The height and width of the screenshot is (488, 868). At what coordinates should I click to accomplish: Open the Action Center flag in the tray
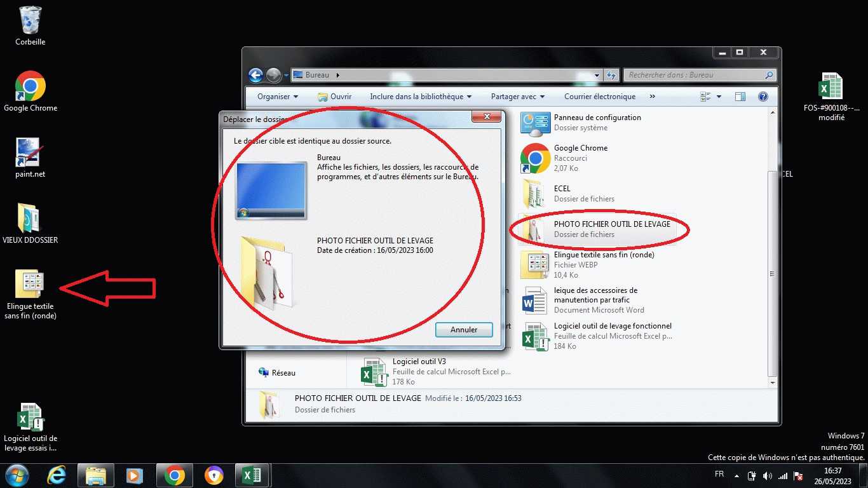799,475
